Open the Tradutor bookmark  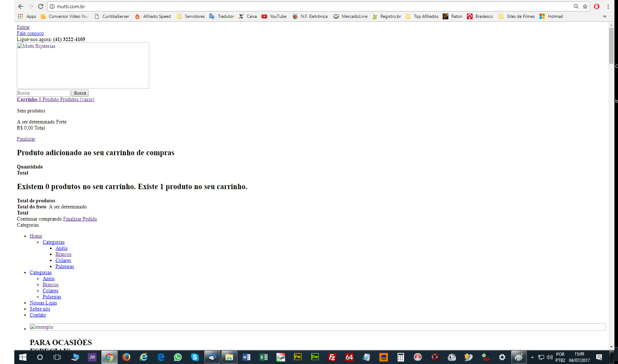[x=222, y=16]
